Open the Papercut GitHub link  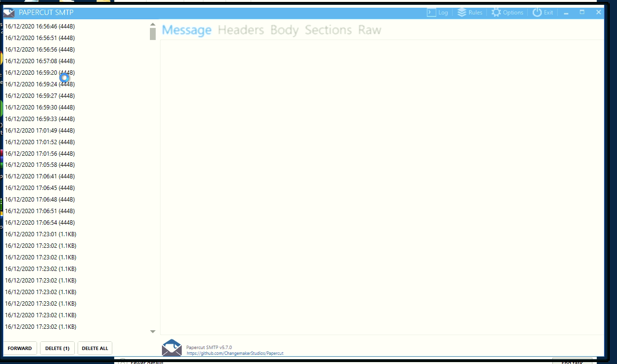coord(235,353)
